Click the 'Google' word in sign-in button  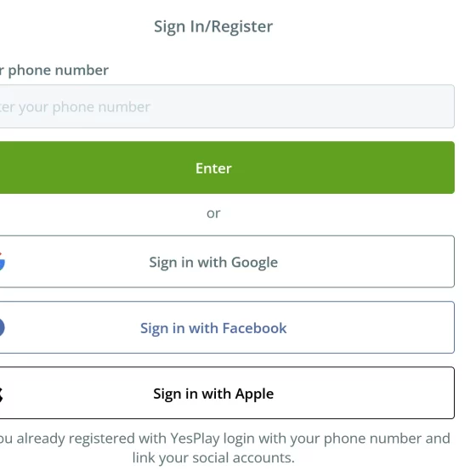point(254,263)
